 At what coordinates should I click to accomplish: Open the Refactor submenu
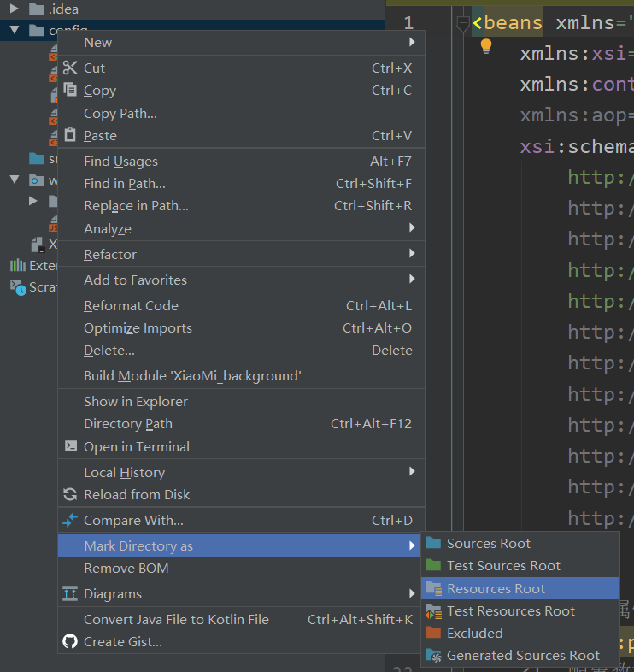pyautogui.click(x=241, y=254)
